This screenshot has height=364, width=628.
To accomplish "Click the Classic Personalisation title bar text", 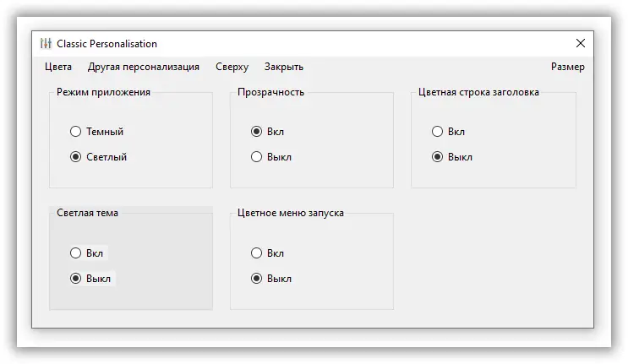I will 106,44.
